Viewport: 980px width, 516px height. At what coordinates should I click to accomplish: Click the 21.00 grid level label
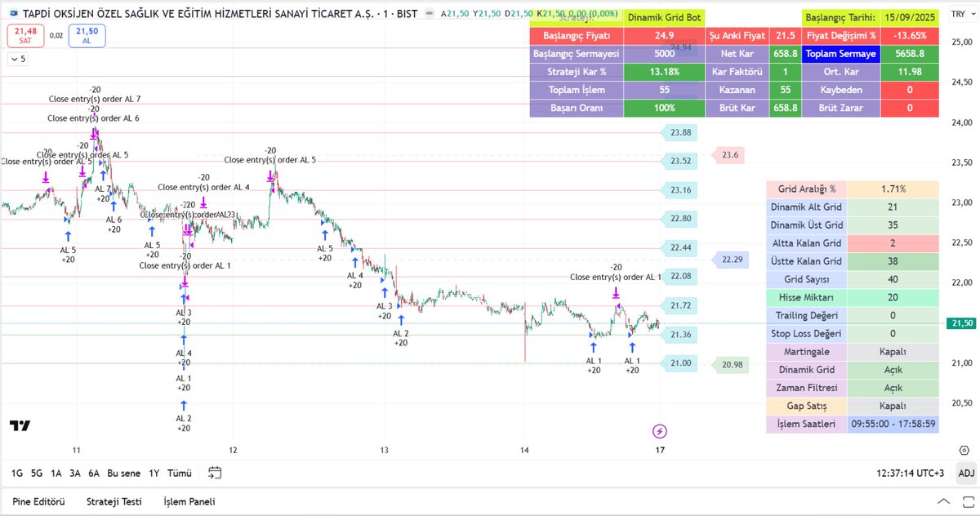681,363
